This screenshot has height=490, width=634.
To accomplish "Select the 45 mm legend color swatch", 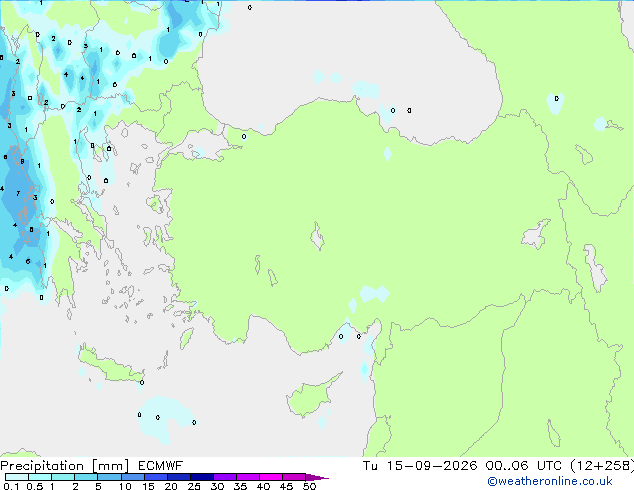I will [294, 477].
